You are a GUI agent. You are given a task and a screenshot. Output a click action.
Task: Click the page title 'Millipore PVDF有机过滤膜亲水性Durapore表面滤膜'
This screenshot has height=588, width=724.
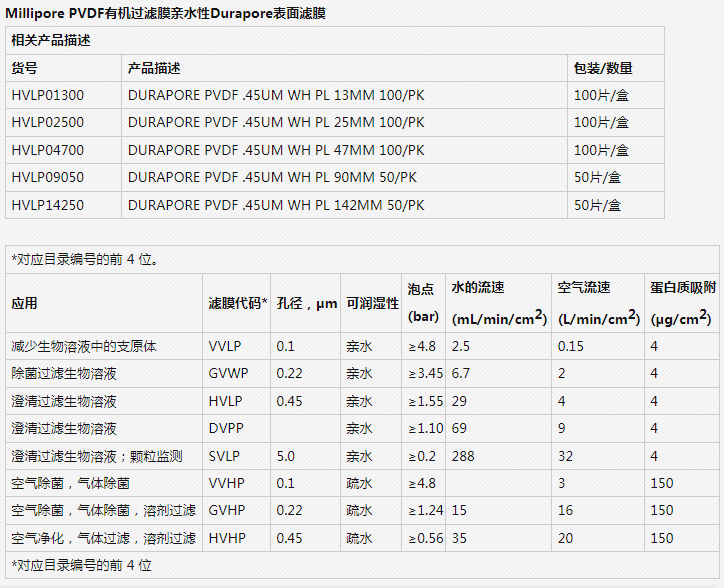pyautogui.click(x=165, y=13)
